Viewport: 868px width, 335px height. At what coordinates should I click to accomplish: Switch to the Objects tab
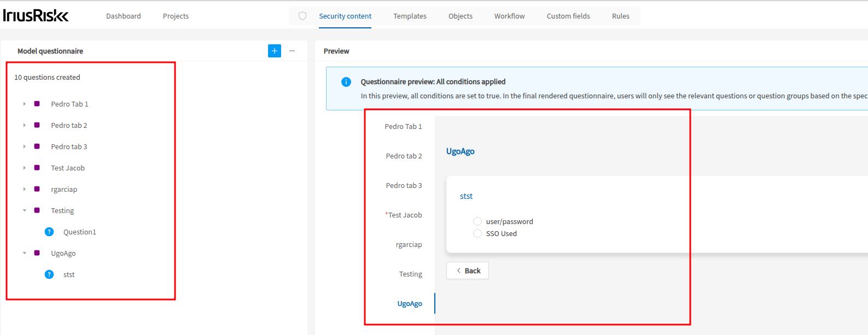pyautogui.click(x=461, y=16)
